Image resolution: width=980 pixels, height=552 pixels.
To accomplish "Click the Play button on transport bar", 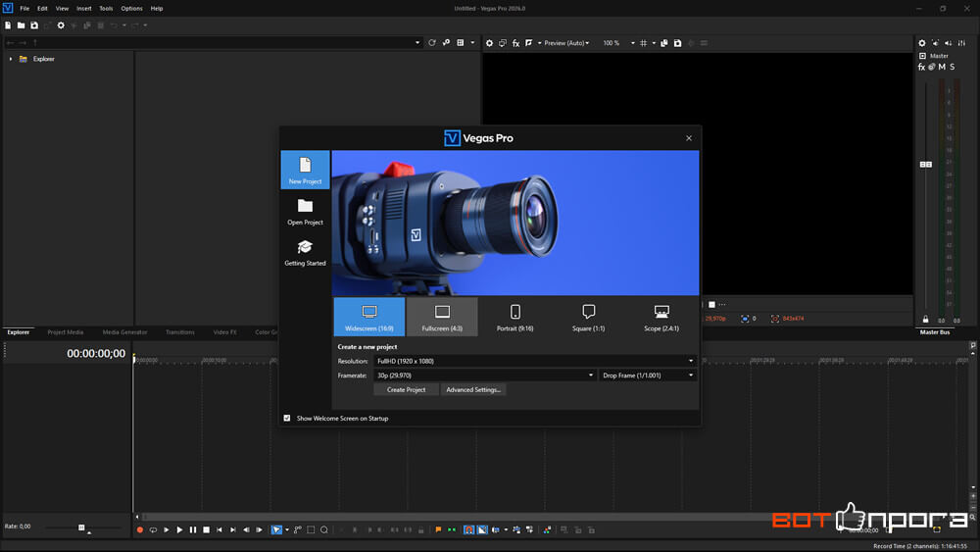I will 179,530.
